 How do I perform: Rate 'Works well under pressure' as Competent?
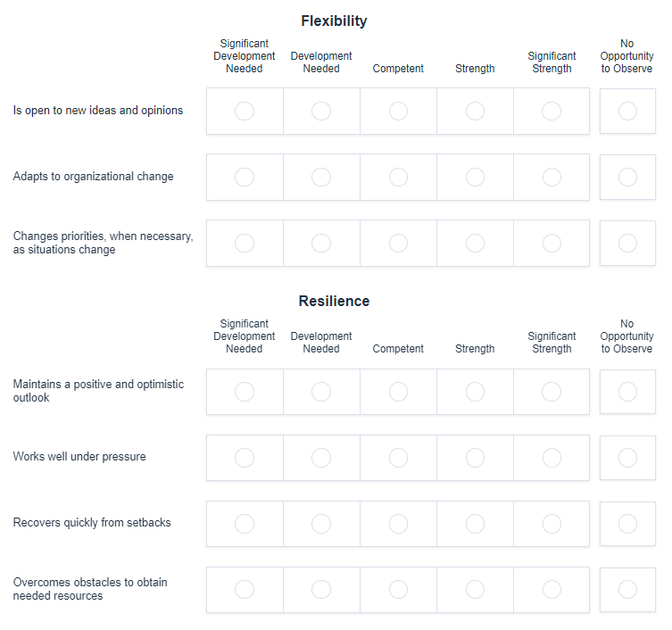coord(398,458)
